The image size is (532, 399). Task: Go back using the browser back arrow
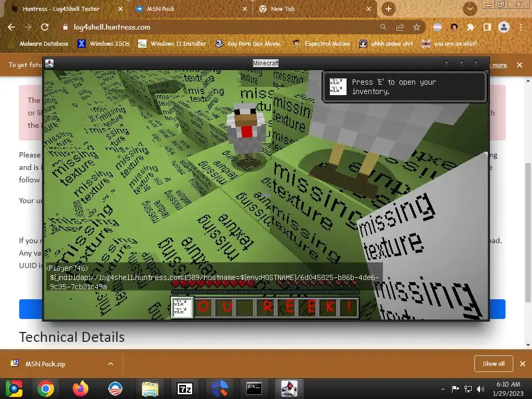pyautogui.click(x=11, y=27)
